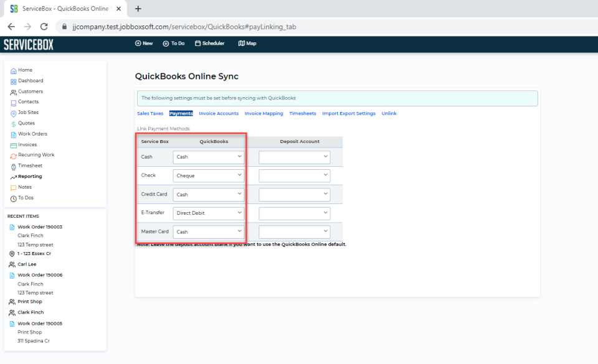The image size is (598, 364).
Task: Open QuickBooks dropdown for Cash row
Action: coord(208,157)
